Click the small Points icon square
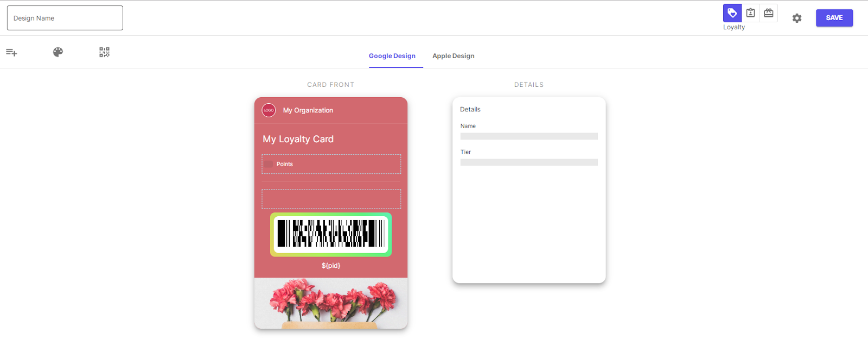This screenshot has height=339, width=868. pyautogui.click(x=269, y=164)
